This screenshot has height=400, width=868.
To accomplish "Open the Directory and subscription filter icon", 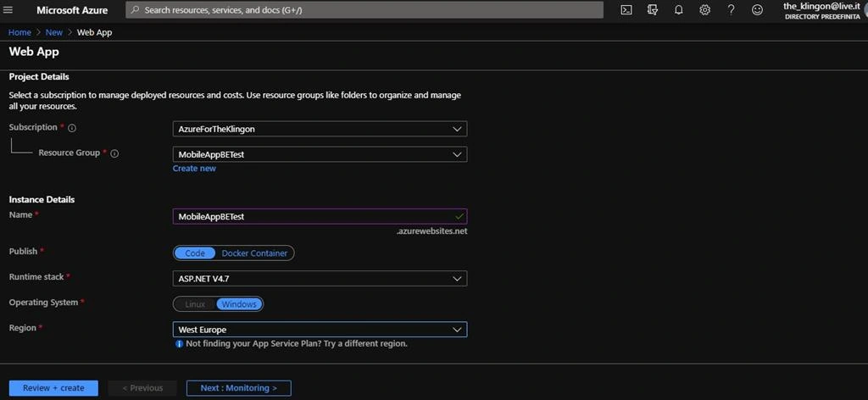I will click(653, 10).
